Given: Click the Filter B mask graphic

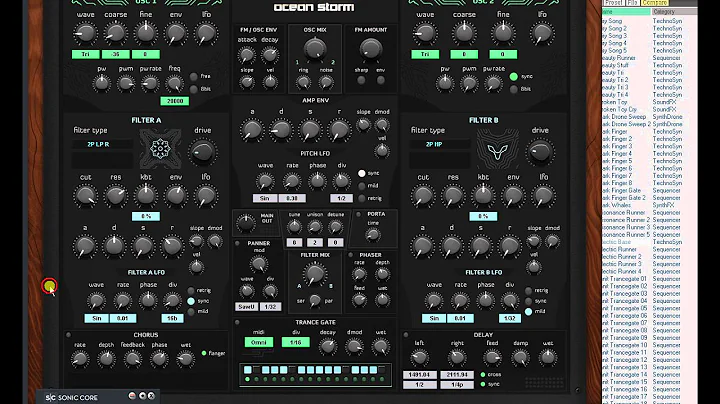Looking at the screenshot, I should click(x=498, y=149).
